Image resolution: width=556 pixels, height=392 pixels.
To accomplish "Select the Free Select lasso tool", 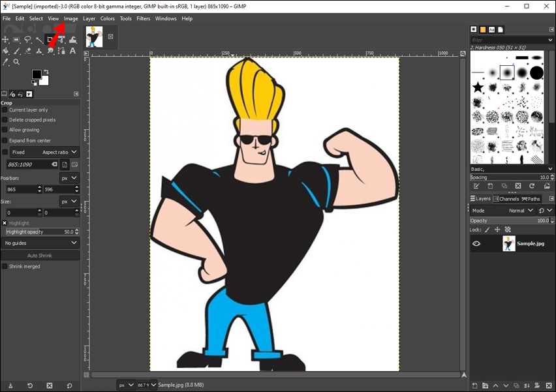I will click(28, 40).
